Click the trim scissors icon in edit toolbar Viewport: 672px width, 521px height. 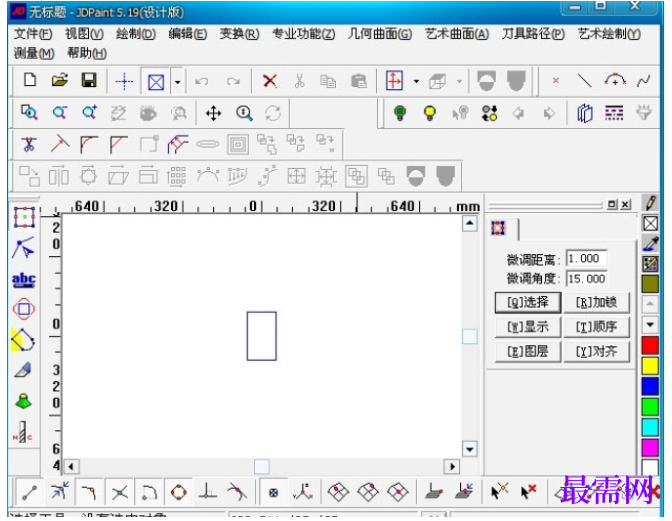(x=29, y=144)
